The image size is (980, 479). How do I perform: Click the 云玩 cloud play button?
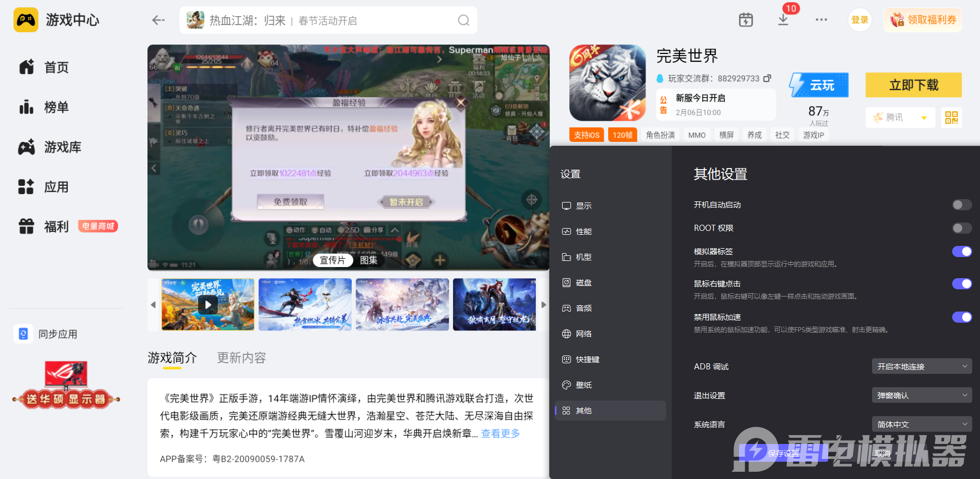point(819,85)
